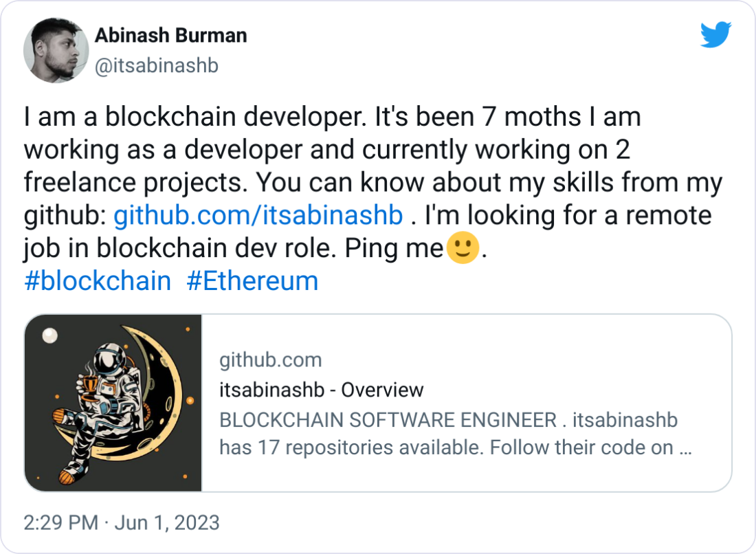Click the white moon dot in the card image
Image resolution: width=756 pixels, height=554 pixels.
[49, 335]
